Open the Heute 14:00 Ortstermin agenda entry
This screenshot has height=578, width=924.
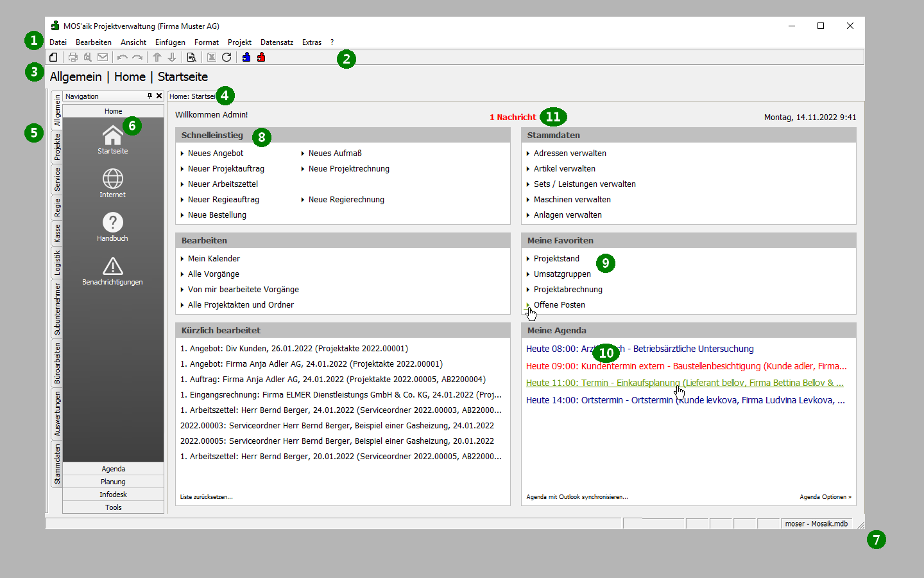(x=685, y=400)
